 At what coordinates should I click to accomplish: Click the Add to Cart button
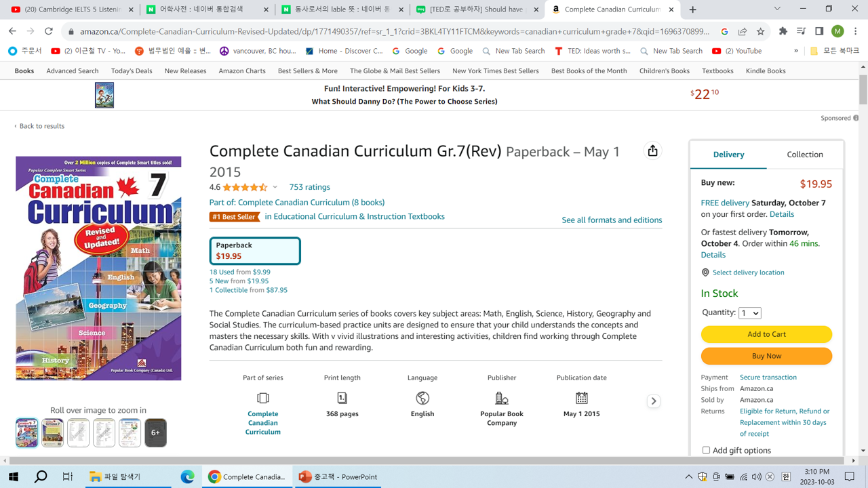(766, 334)
